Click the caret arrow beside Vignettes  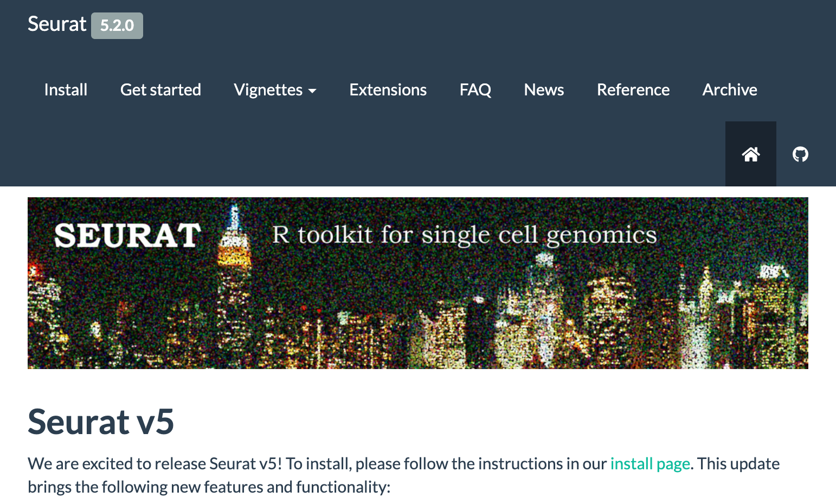point(312,91)
